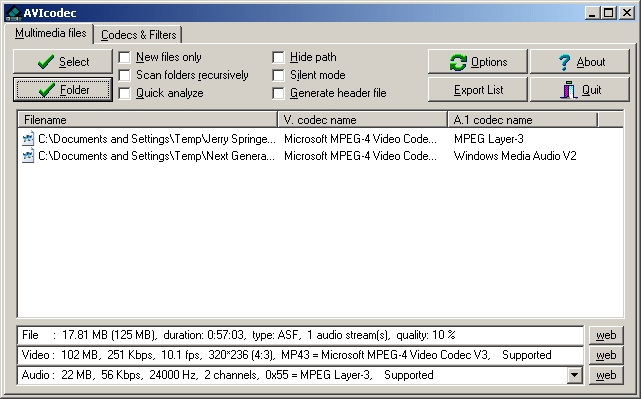The height and width of the screenshot is (399, 641).
Task: Click the AVIcodec title bar app icon
Action: pos(14,13)
